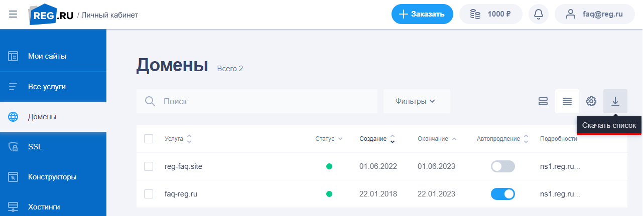Click the 1000 ₽ balance button
The image size is (644, 216).
pos(490,14)
